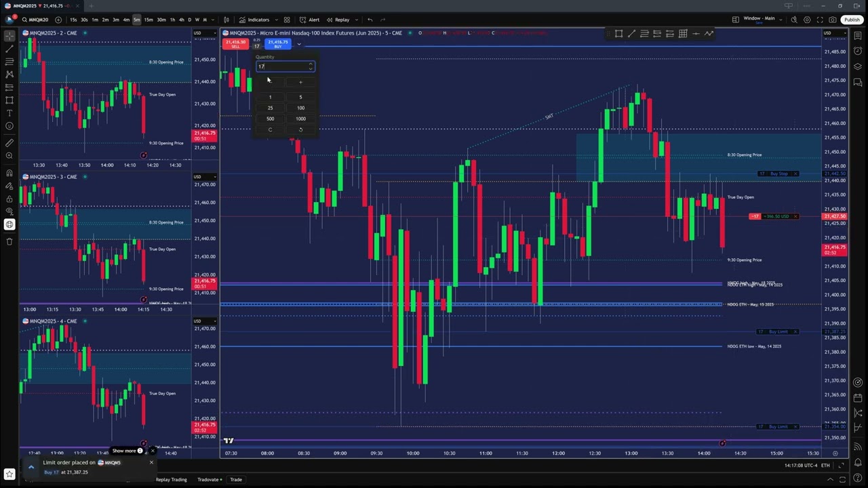Switch to the 1m timeframe
This screenshot has width=868, height=488.
point(95,20)
